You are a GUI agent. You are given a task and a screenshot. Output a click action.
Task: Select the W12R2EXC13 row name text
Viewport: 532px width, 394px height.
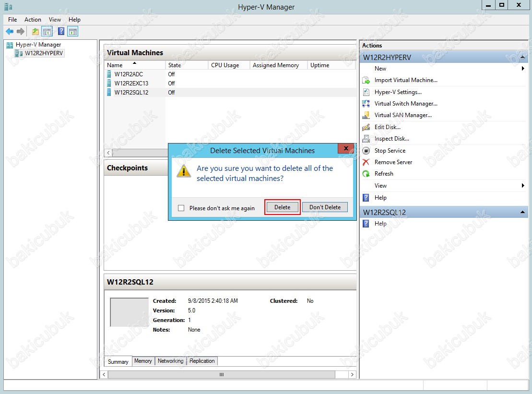[131, 83]
